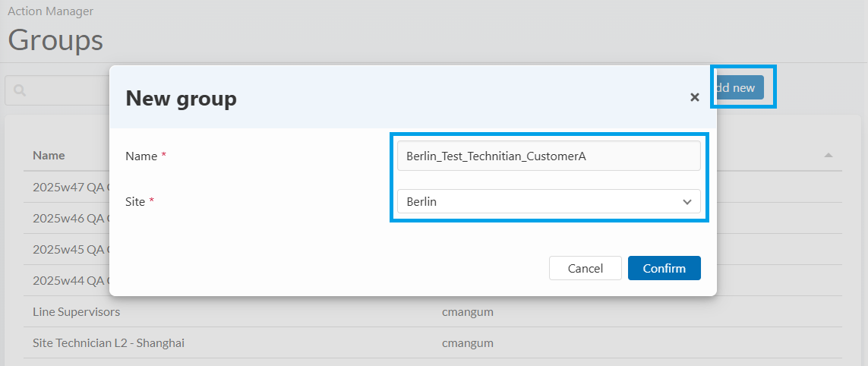Viewport: 868px width, 366px height.
Task: Click cmangum in Line Supervisors row
Action: coord(465,311)
